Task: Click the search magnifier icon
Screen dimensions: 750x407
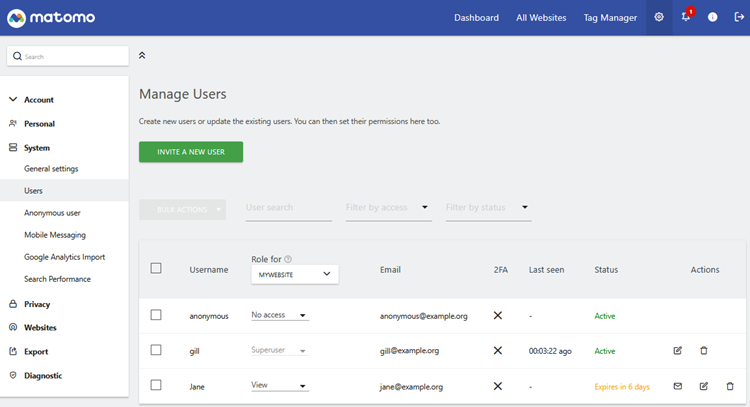Action: click(x=17, y=56)
